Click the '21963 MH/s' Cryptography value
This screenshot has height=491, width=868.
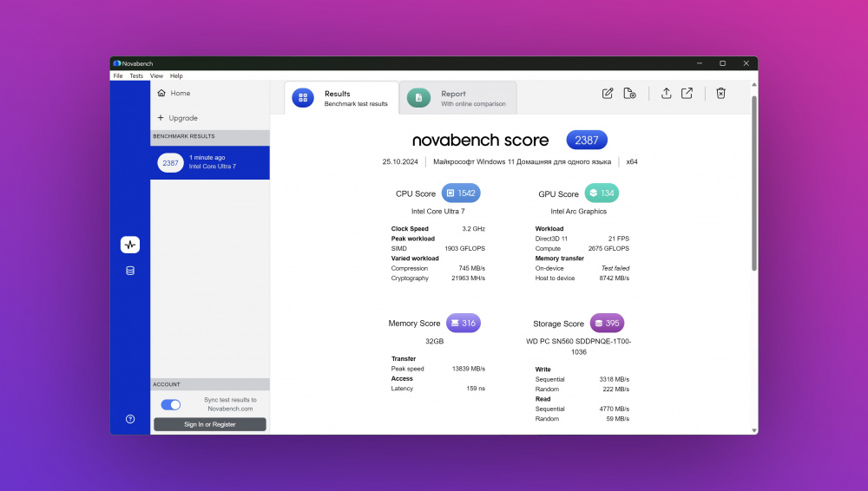pos(469,278)
